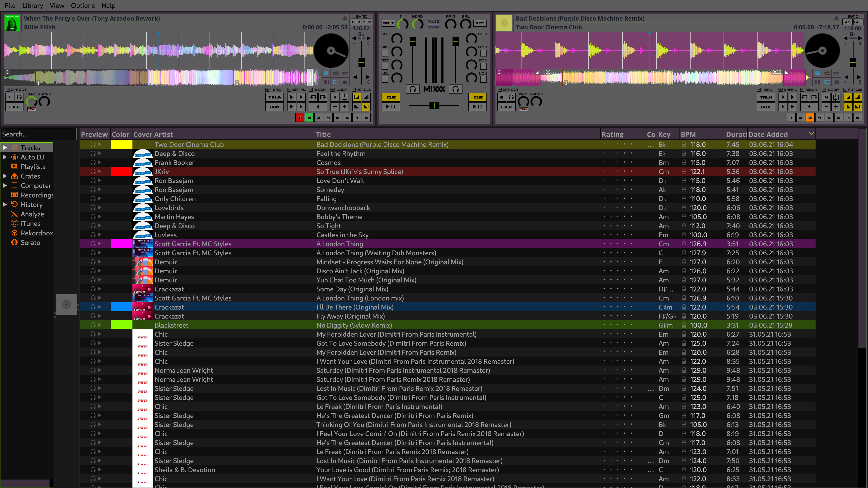Click the left deck beatjump forward icon
This screenshot has height=488, width=868.
point(323,97)
